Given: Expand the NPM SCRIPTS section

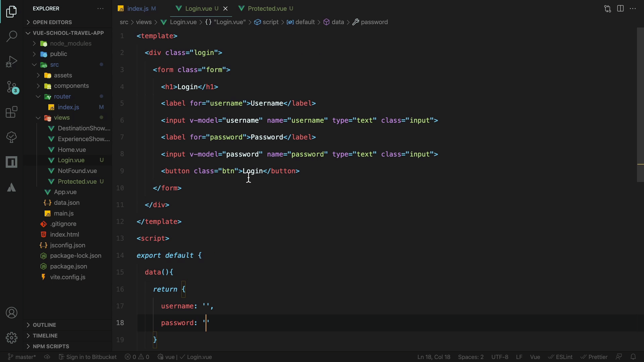Looking at the screenshot, I should coord(51,346).
